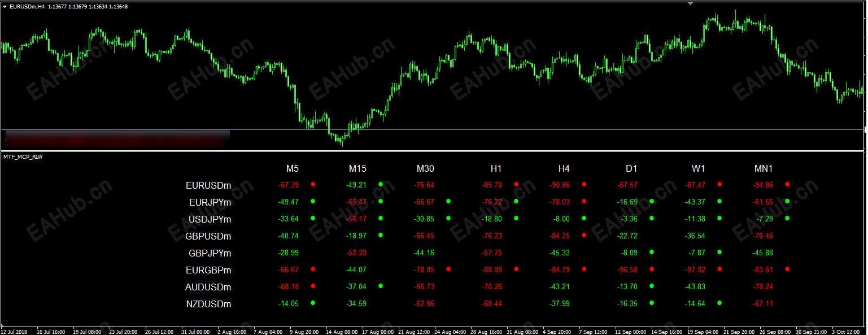Click the M15 timeframe column header
This screenshot has height=335, width=868.
coord(357,168)
